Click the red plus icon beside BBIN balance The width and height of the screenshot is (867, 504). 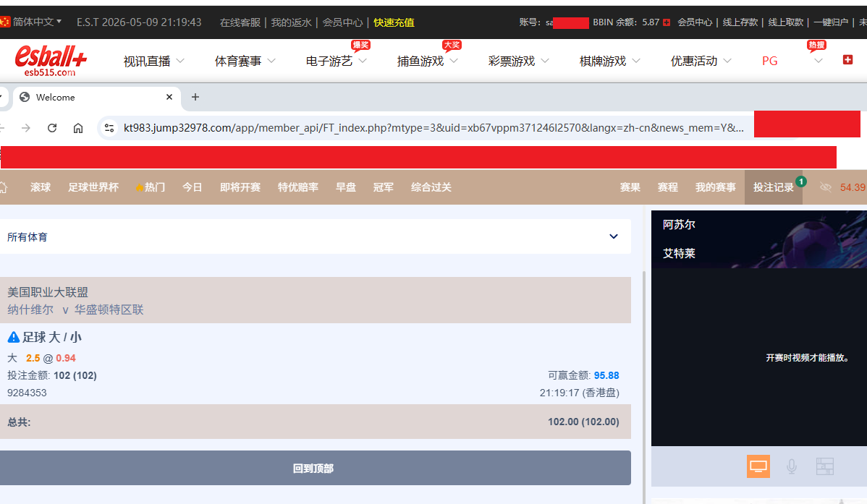coord(667,22)
